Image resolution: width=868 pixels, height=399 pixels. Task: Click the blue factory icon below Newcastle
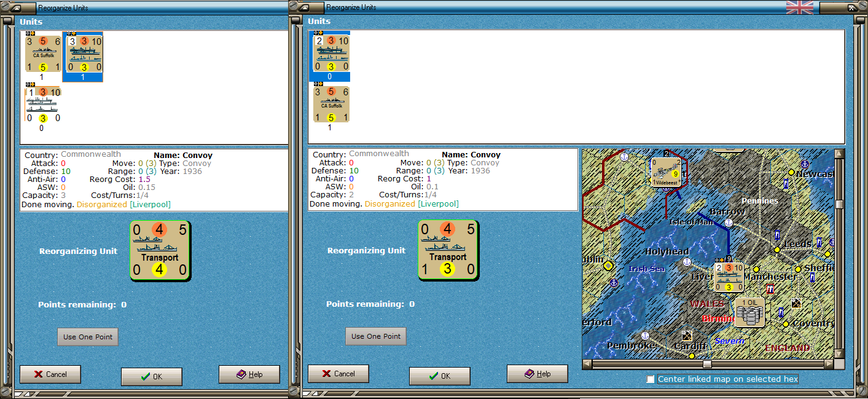pyautogui.click(x=786, y=184)
